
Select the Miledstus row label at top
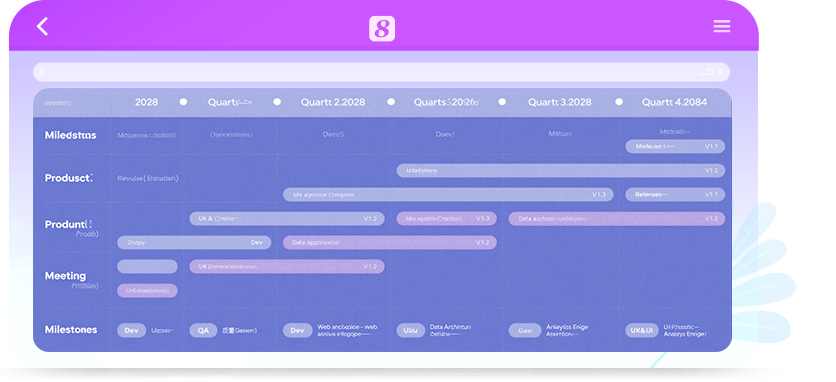(x=70, y=135)
